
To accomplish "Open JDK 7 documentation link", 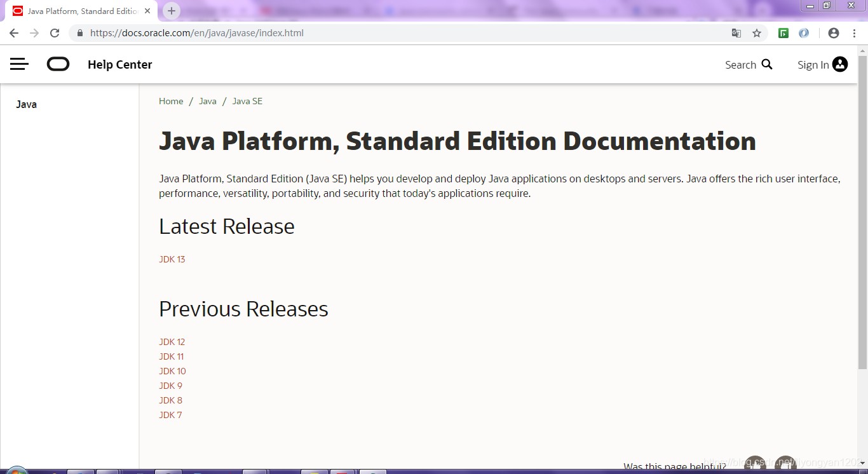I will [170, 415].
